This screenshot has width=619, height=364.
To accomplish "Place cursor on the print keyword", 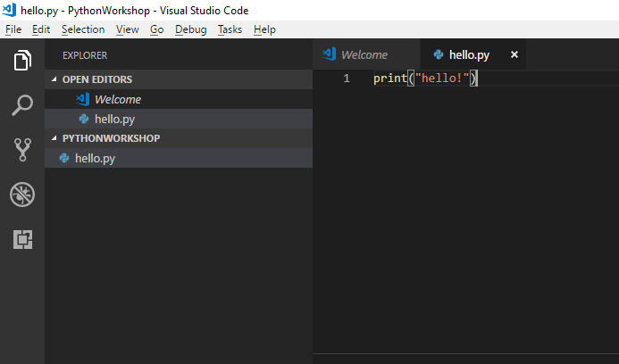I will 390,79.
